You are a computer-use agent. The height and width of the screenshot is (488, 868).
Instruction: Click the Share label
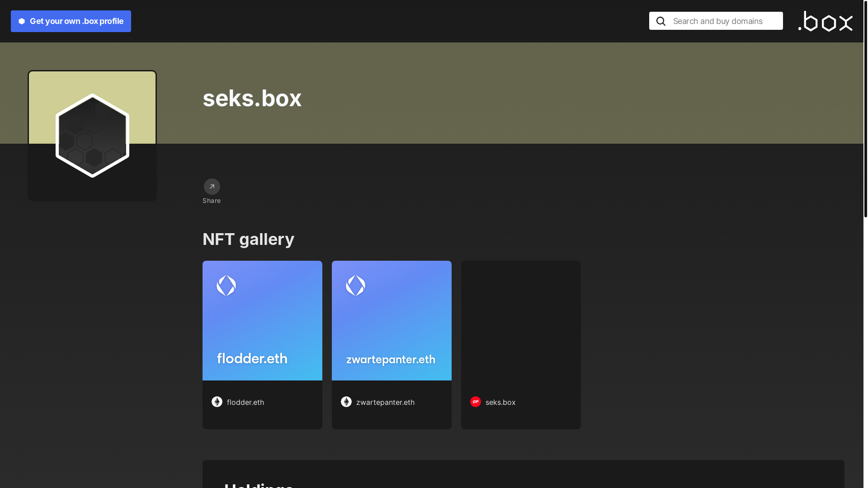[212, 201]
